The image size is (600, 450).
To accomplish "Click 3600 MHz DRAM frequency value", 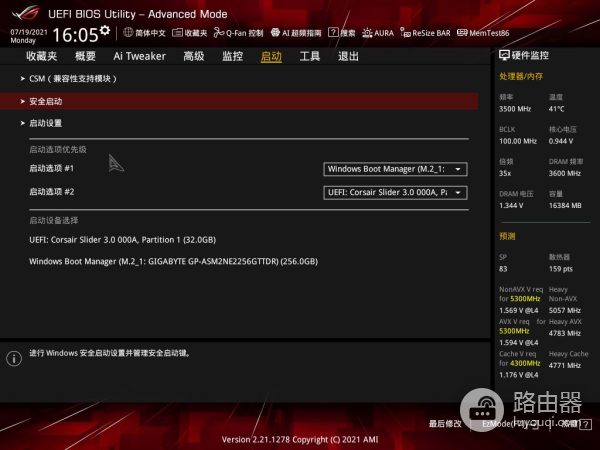I will [x=565, y=173].
